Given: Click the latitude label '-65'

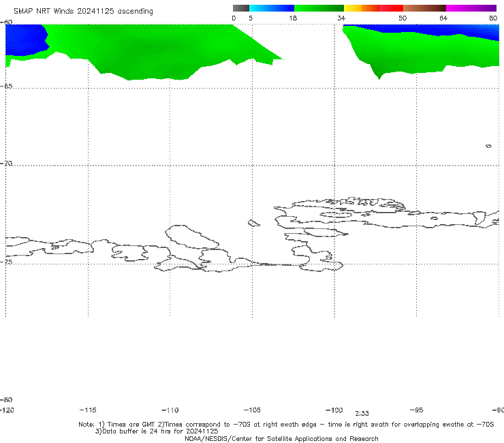Looking at the screenshot, I should click(x=6, y=86).
